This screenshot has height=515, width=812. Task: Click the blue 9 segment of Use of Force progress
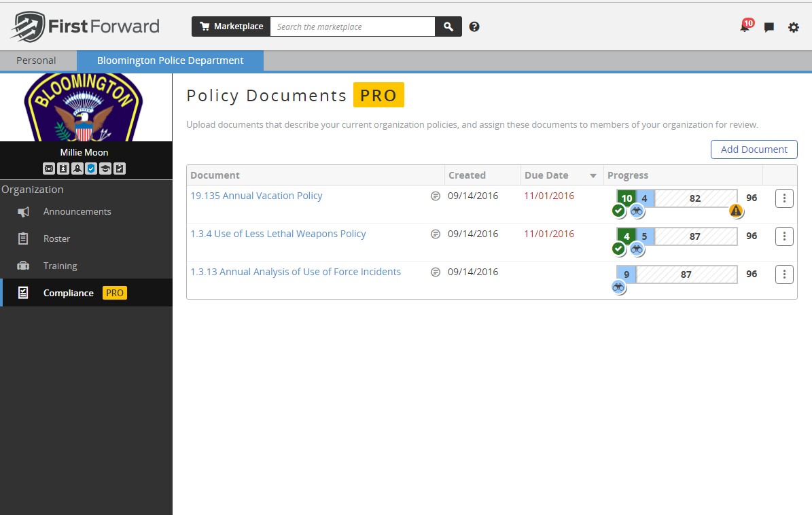[626, 274]
